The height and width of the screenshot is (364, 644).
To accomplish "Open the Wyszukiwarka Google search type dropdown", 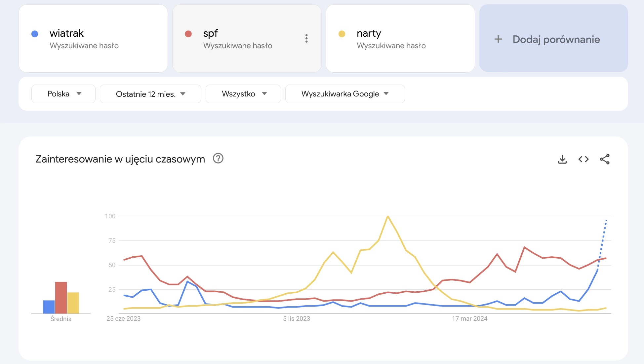I will [x=345, y=94].
